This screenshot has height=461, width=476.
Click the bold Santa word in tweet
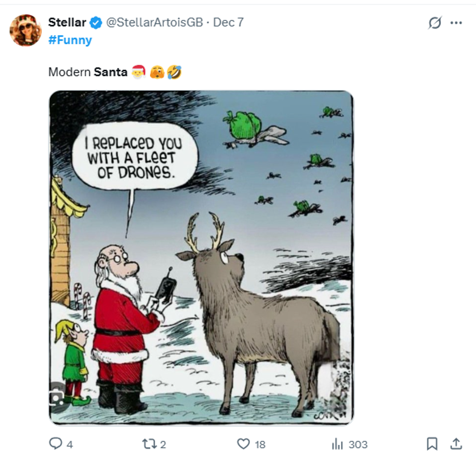tap(111, 72)
